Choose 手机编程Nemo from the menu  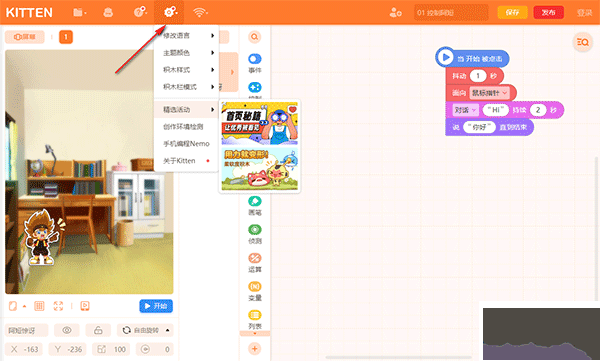[x=186, y=144]
